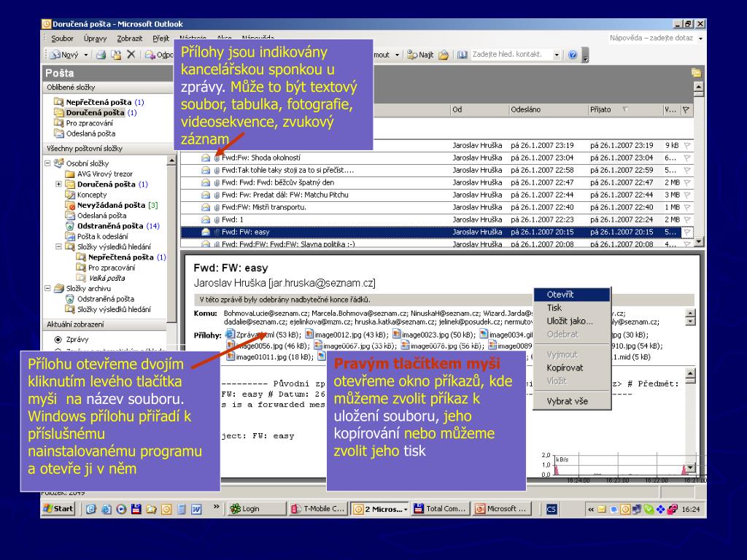Image resolution: width=747 pixels, height=560 pixels.
Task: Toggle the flag on Fwd: 1 message row
Action: 687,219
